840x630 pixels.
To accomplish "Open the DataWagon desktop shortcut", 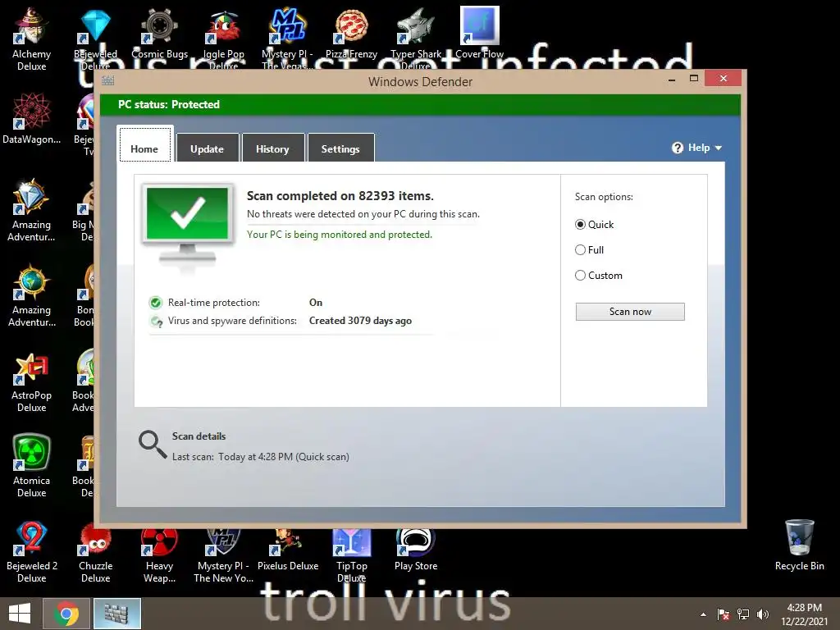I will pyautogui.click(x=32, y=119).
